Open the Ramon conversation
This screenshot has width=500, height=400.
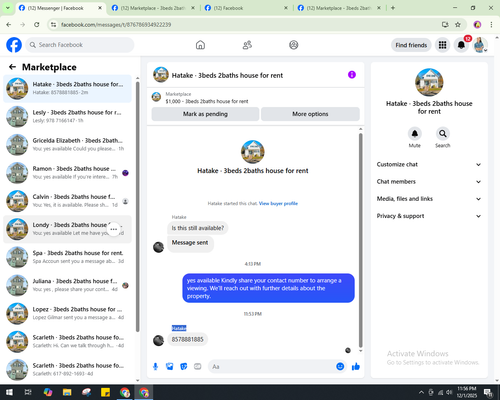pos(68,173)
